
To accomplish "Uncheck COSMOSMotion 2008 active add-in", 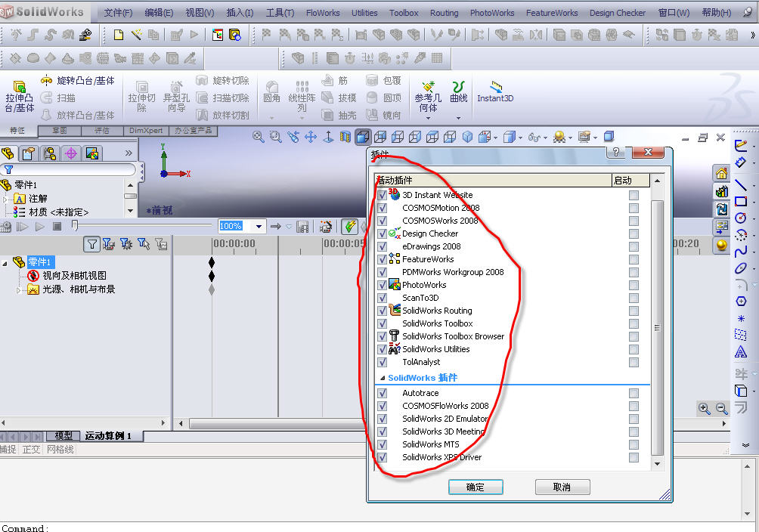I will [x=383, y=208].
